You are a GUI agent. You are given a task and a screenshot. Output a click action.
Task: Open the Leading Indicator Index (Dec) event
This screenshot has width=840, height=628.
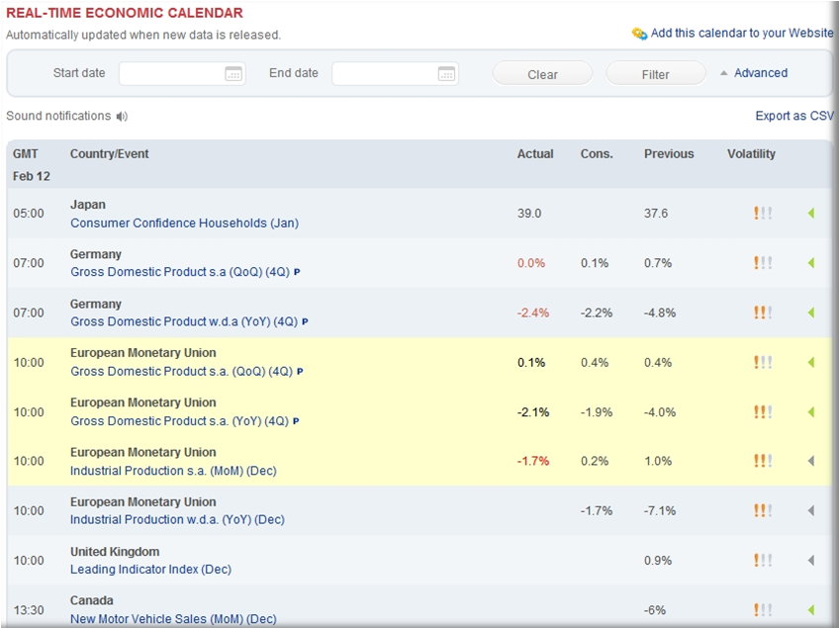coord(150,570)
